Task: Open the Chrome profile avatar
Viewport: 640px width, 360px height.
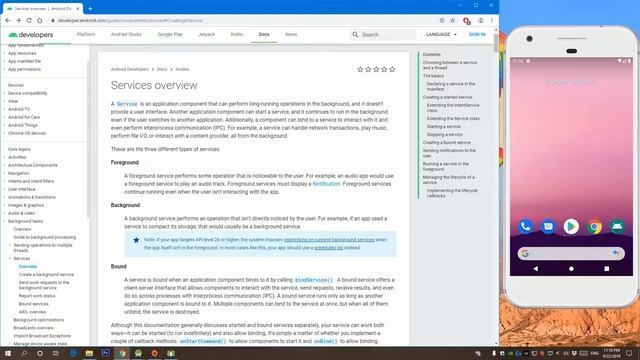Action: (x=481, y=20)
